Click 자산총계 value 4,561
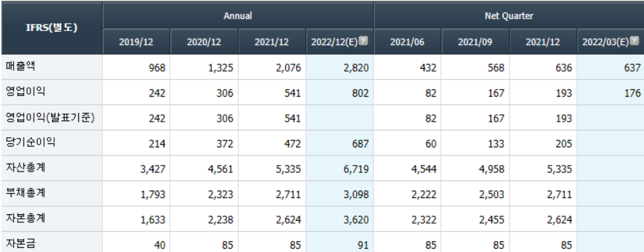The width and height of the screenshot is (644, 252). point(220,169)
